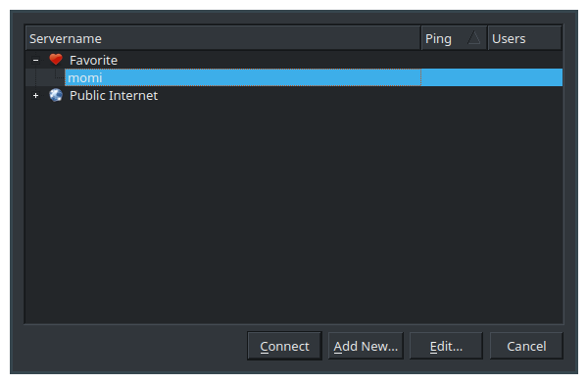Select the Favorite group label
Screen dimensions: 588x384
(93, 60)
